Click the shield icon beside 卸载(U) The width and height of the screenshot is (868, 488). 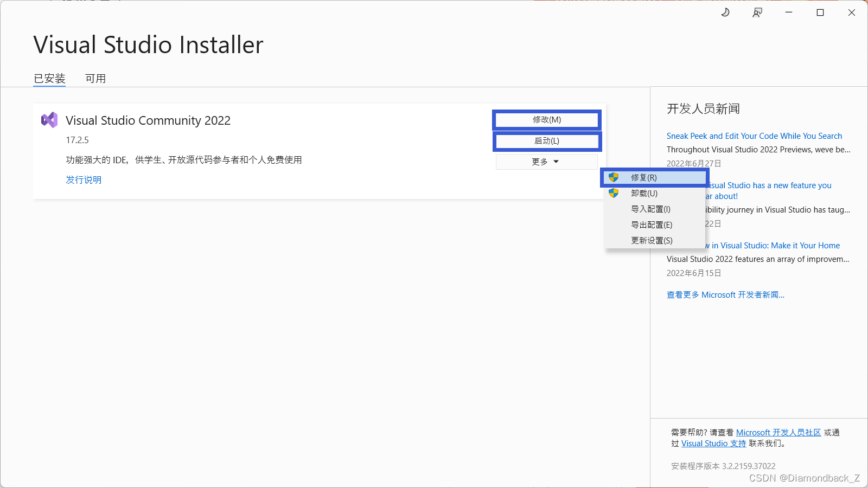pos(614,193)
